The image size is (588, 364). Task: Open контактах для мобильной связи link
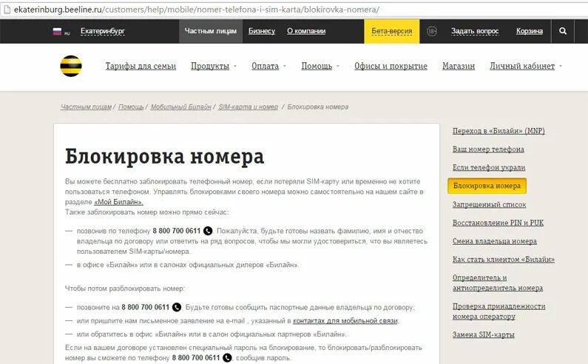click(x=345, y=321)
